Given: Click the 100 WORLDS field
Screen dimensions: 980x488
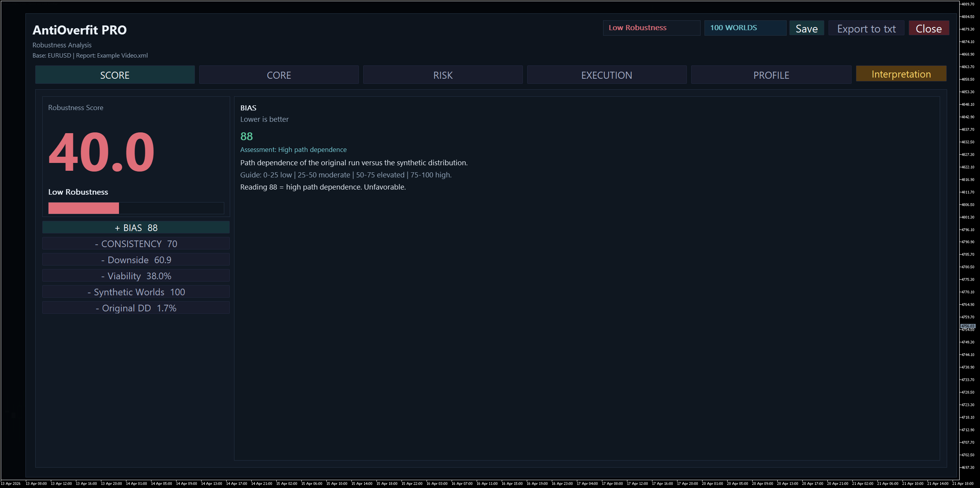Looking at the screenshot, I should point(745,28).
